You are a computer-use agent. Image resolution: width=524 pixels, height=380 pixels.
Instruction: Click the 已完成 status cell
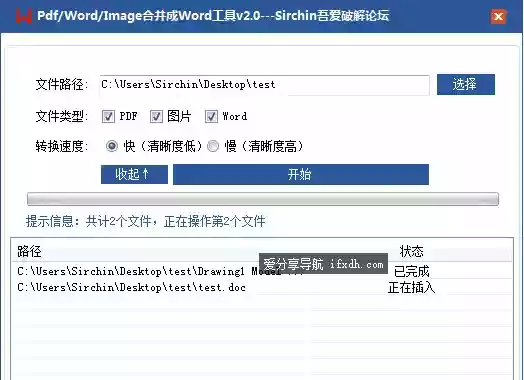[x=411, y=271]
